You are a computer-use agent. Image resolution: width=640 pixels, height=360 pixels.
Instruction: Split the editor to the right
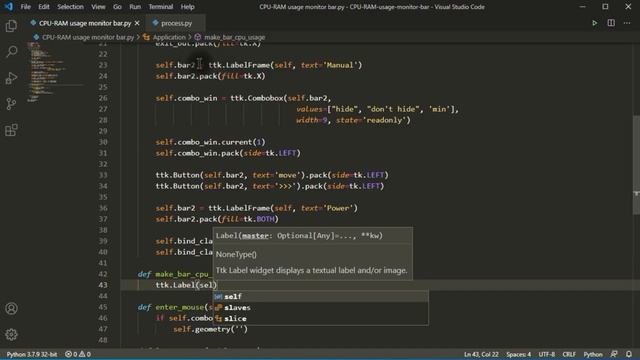tap(611, 23)
